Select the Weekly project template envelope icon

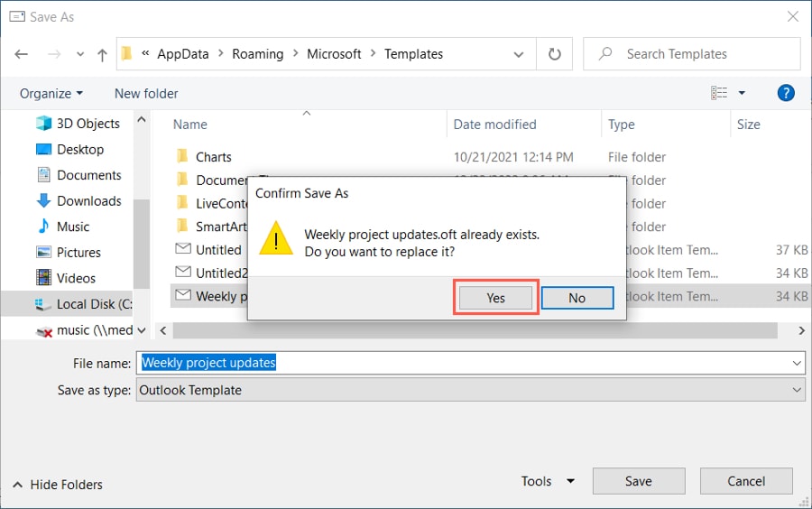pos(183,295)
